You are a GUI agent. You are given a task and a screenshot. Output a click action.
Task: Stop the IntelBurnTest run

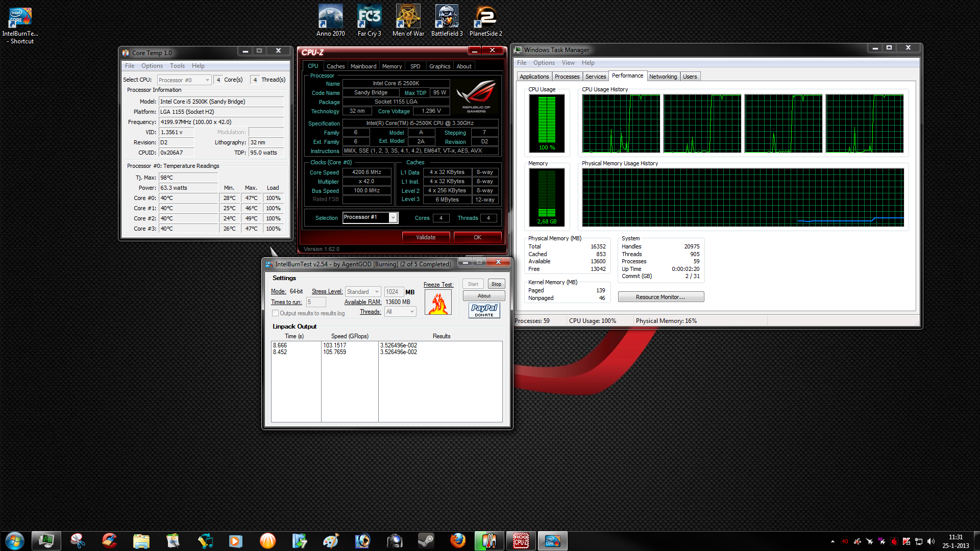496,284
